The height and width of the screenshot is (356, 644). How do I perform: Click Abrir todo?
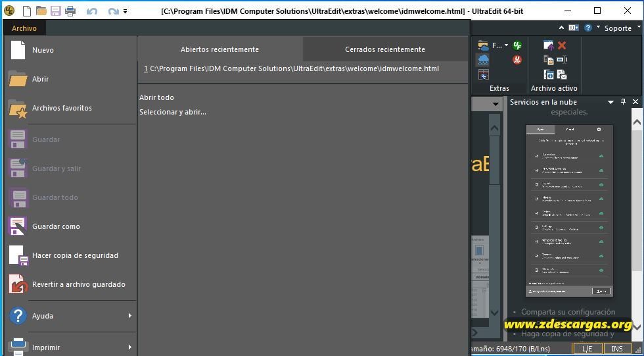pyautogui.click(x=156, y=97)
